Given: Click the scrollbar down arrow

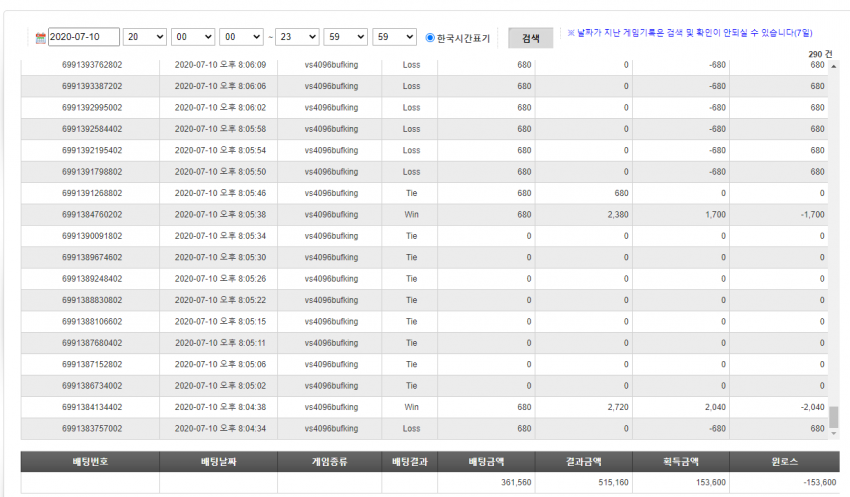Looking at the screenshot, I should 834,433.
